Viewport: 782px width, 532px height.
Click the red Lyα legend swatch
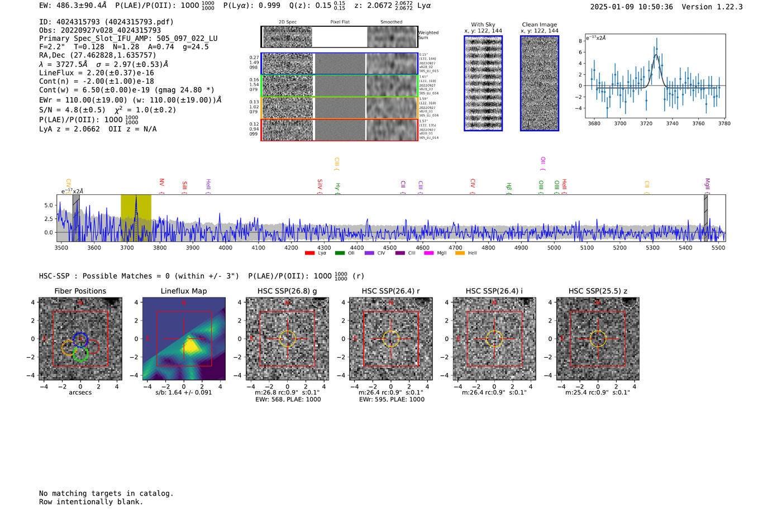tap(310, 253)
